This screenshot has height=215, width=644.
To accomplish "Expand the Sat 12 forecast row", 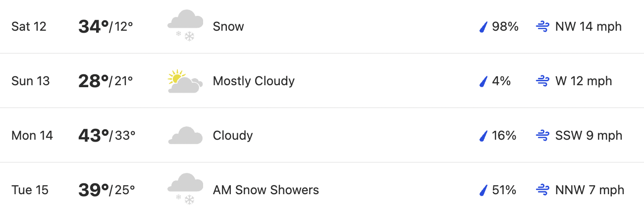I will click(x=322, y=26).
